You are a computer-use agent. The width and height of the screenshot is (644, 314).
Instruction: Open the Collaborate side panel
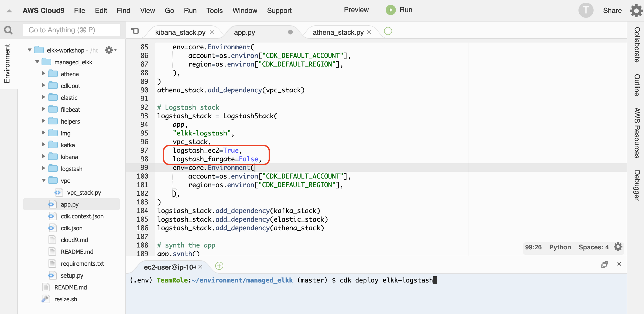pyautogui.click(x=637, y=45)
